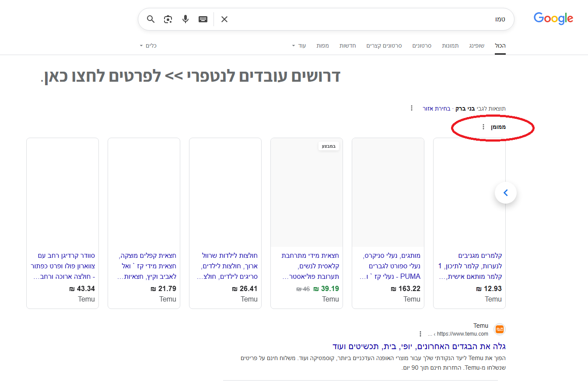This screenshot has width=588, height=385.
Task: Start voice search with the microphone icon
Action: coord(185,19)
